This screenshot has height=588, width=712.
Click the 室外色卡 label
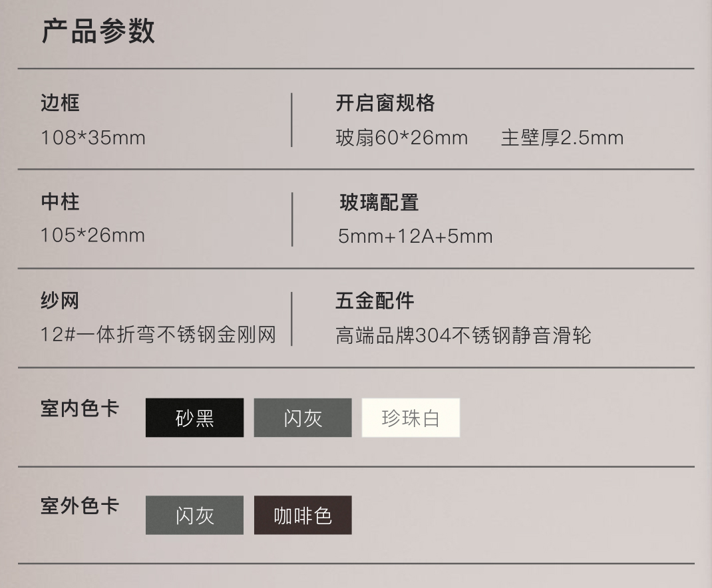[80, 506]
